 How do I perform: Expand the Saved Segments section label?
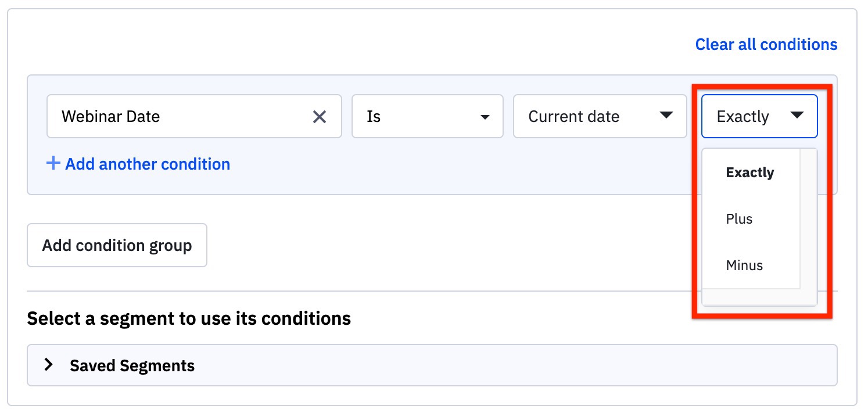click(x=132, y=365)
